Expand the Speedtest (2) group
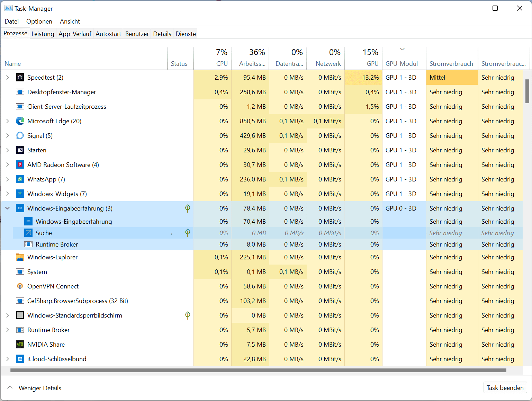This screenshot has width=532, height=401. click(8, 78)
